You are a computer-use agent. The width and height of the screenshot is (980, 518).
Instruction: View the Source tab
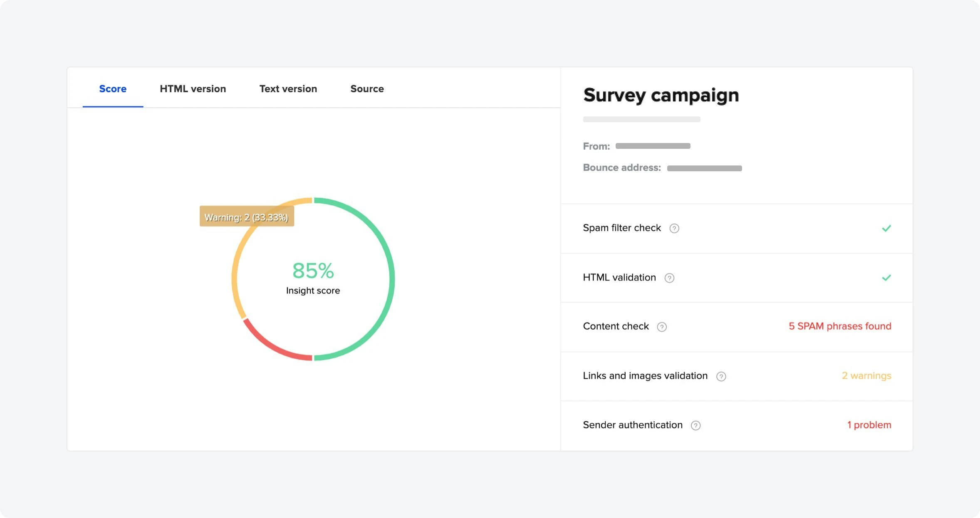[x=367, y=89]
